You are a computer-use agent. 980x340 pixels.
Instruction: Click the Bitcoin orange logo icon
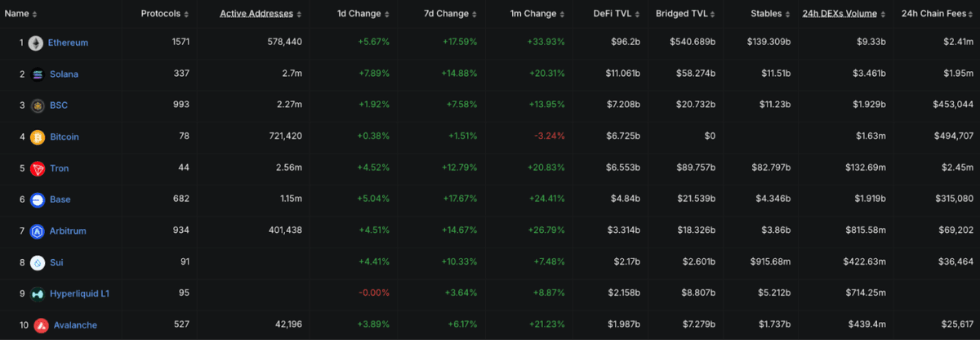(38, 137)
